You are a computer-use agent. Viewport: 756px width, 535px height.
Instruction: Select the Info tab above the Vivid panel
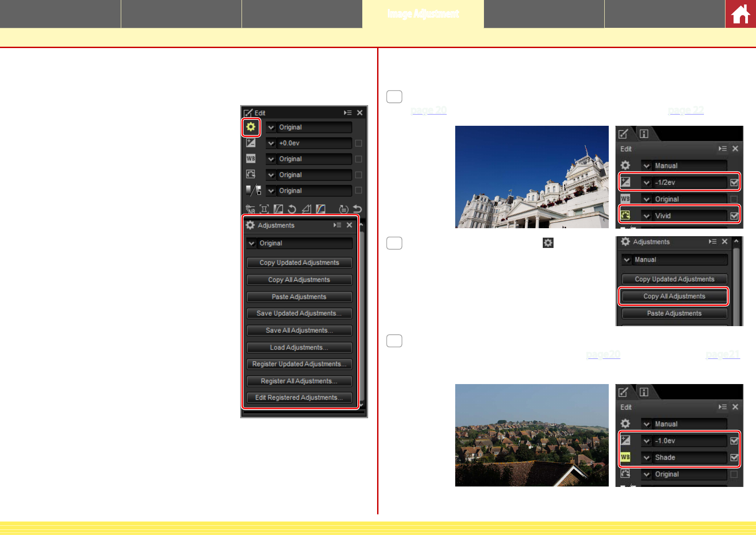tap(644, 133)
